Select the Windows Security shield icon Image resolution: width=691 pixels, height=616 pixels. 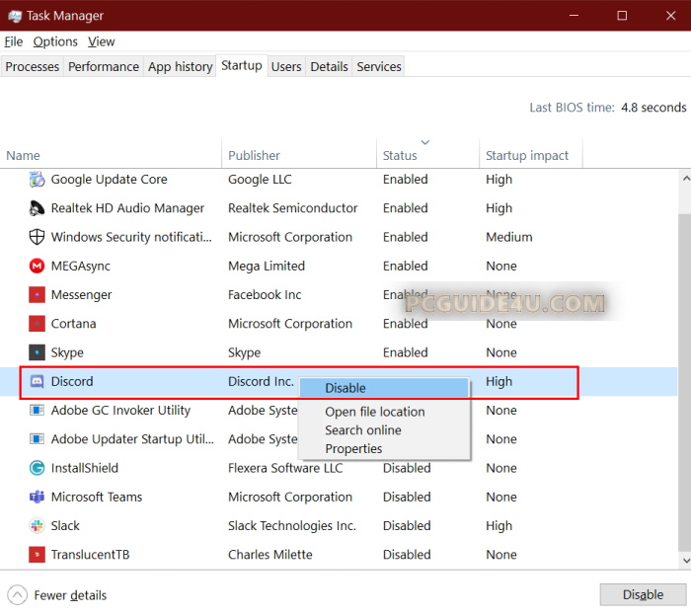click(x=37, y=237)
